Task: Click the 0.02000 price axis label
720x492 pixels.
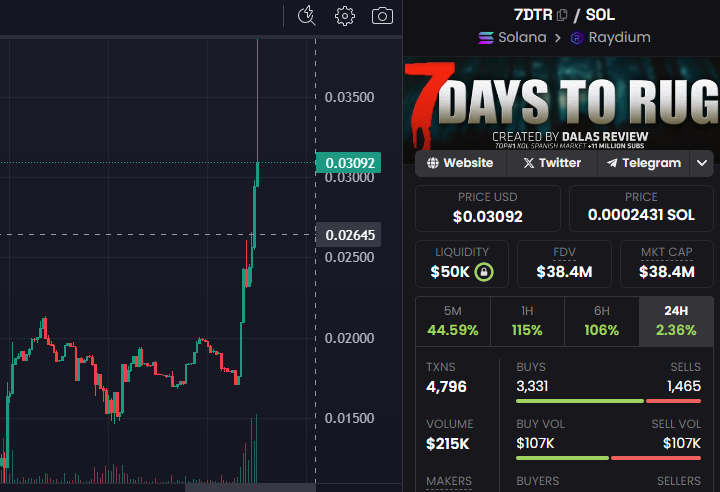Action: point(349,338)
